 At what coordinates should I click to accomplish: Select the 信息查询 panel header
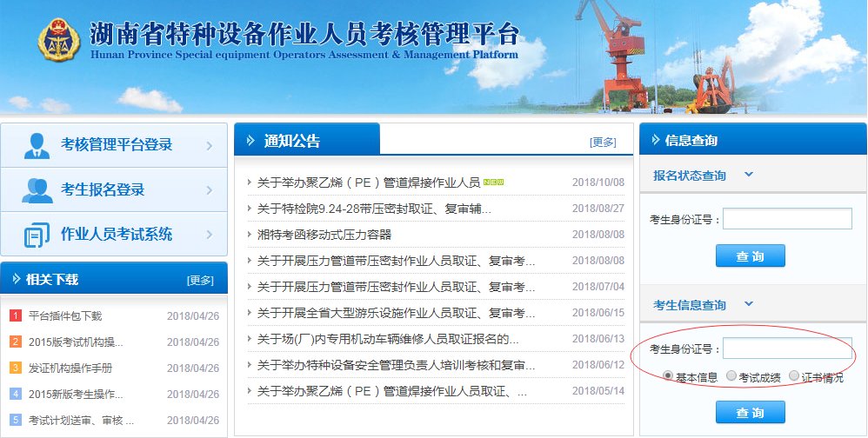pyautogui.click(x=752, y=139)
